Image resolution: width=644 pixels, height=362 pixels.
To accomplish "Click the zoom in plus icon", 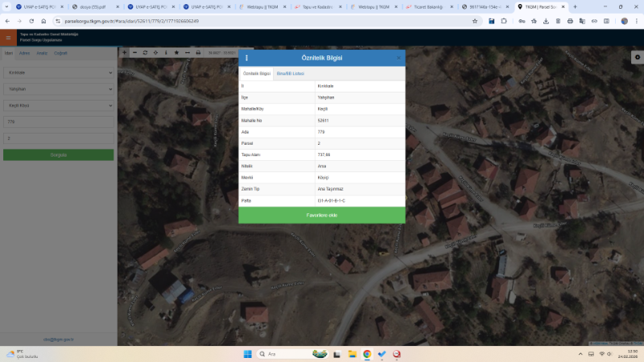I will coord(124,52).
